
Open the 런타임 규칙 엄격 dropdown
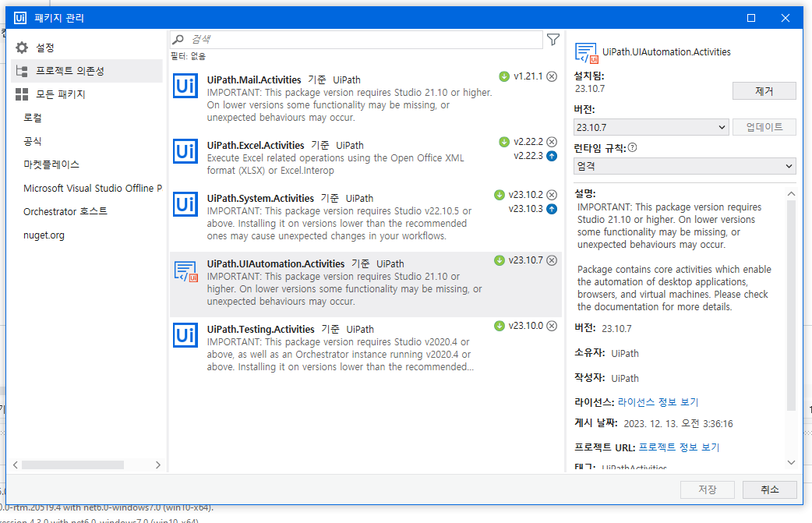(x=685, y=166)
